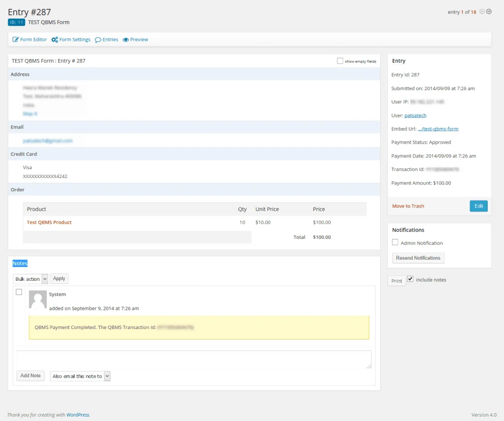The image size is (504, 421).
Task: Click the XXXXXXXXXXXX4242 card number
Action: point(45,176)
